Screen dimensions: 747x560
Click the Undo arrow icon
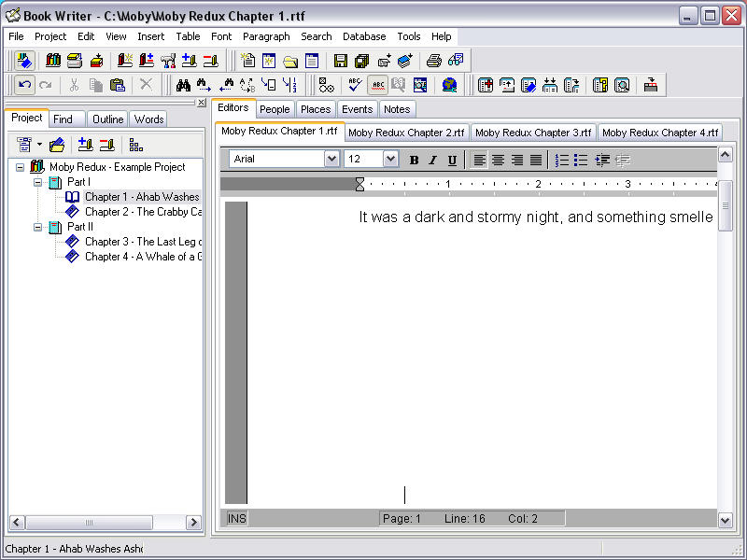click(x=25, y=85)
